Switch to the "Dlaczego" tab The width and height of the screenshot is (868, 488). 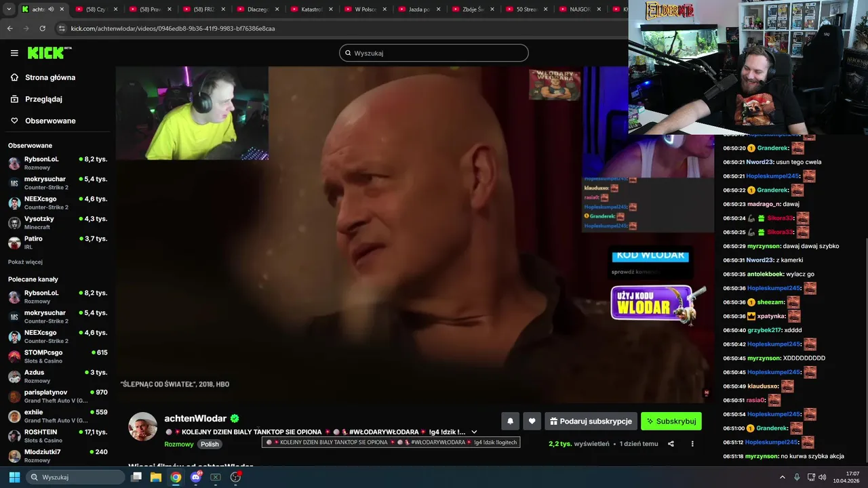(258, 9)
